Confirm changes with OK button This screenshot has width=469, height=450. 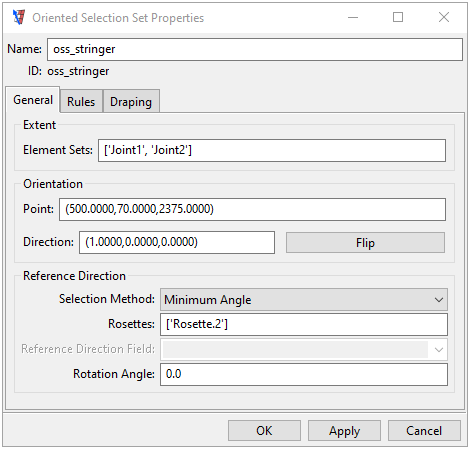(x=264, y=431)
